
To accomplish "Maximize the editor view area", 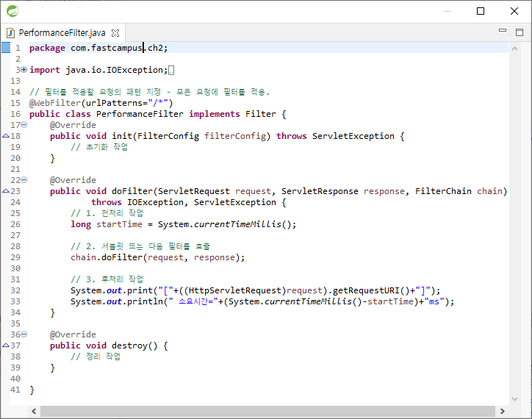I will [520, 32].
